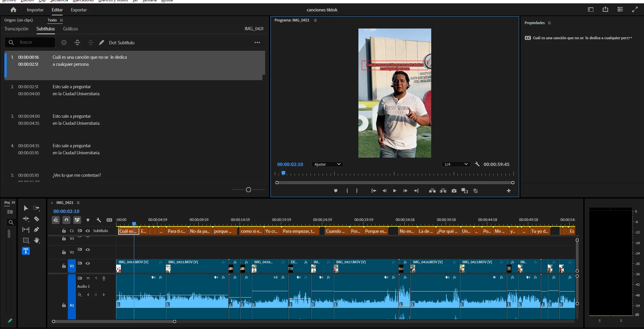Toggle snap in timeline
The height and width of the screenshot is (329, 644).
(x=66, y=220)
